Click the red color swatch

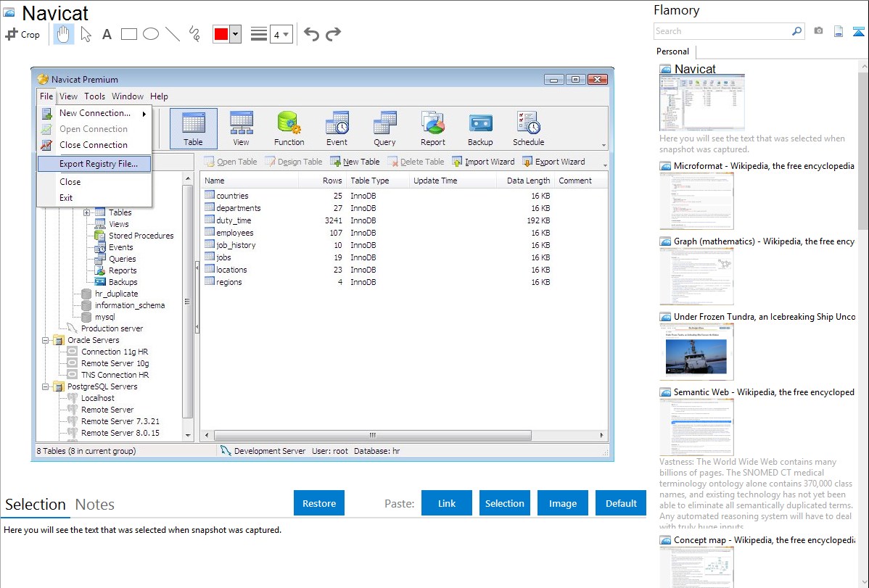click(221, 34)
